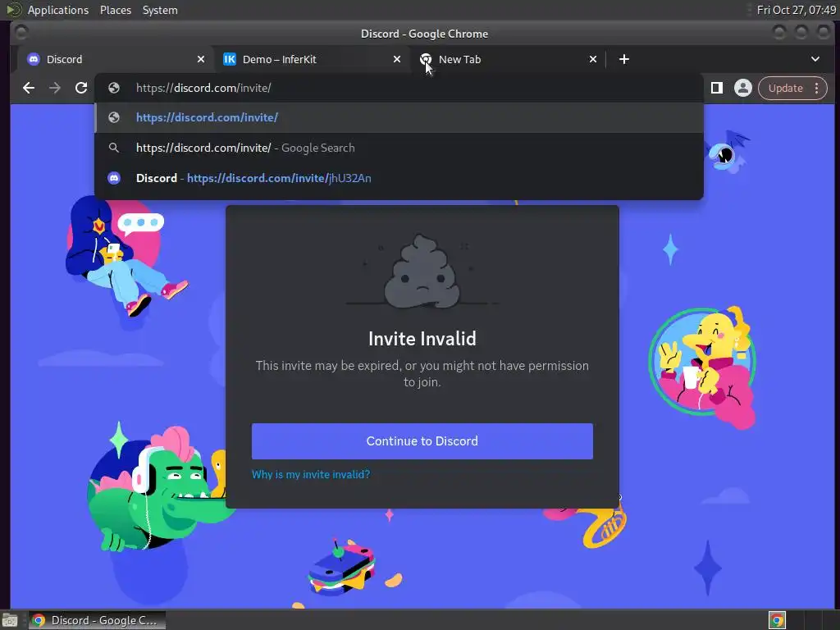Switch to Demo – InferKit tab
The image size is (840, 630).
point(311,59)
